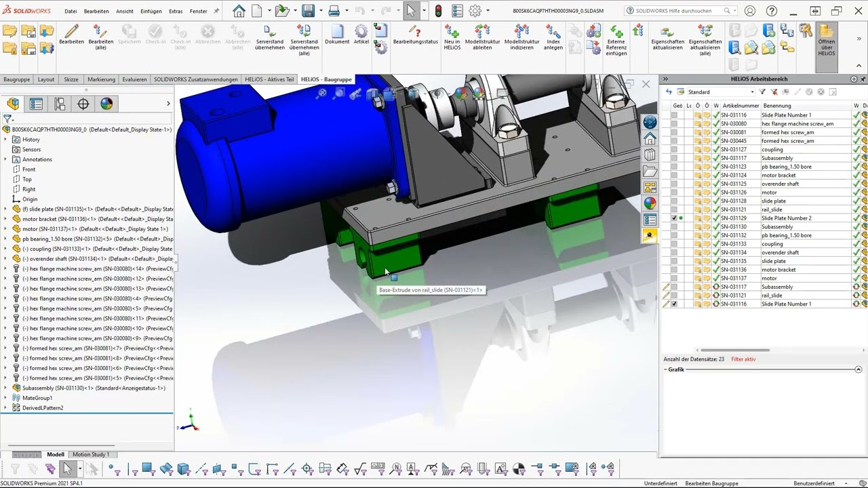The width and height of the screenshot is (868, 488).
Task: Expand the History node in the tree
Action: coord(5,140)
